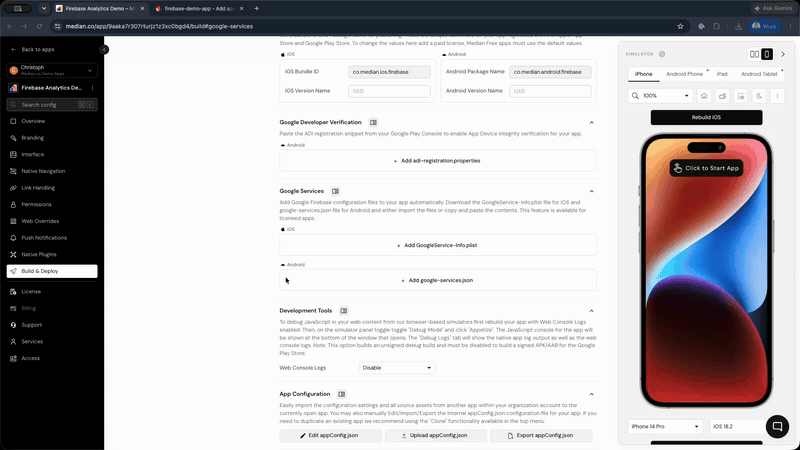The width and height of the screenshot is (800, 450).
Task: Open the iOS 18.2 version dropdown
Action: (x=739, y=427)
